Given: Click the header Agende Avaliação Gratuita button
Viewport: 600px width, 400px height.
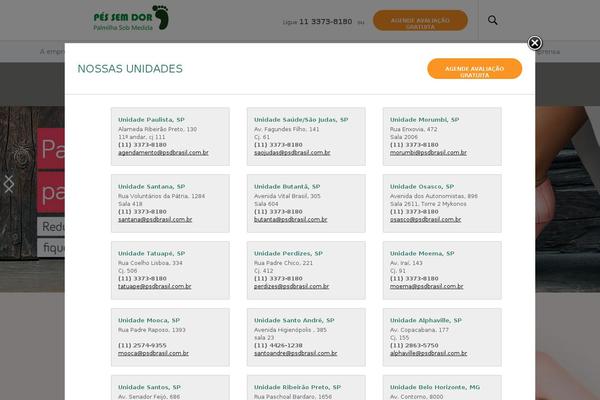Looking at the screenshot, I should point(420,20).
